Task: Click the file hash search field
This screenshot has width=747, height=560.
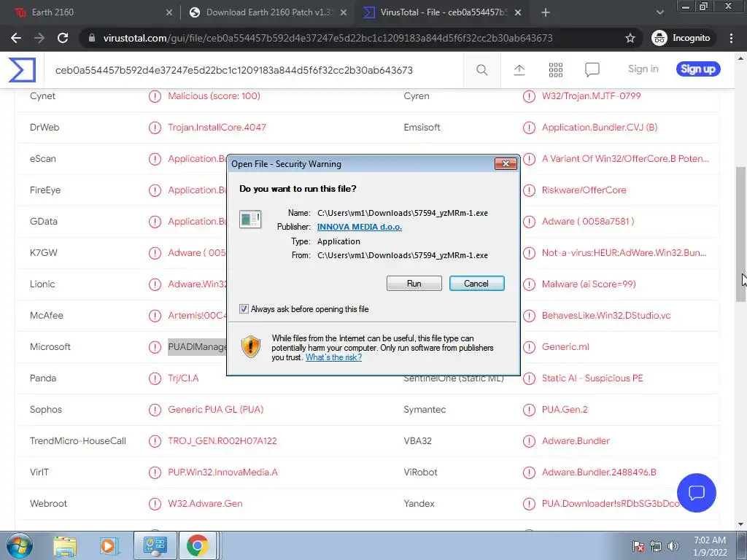Action: 253,70
